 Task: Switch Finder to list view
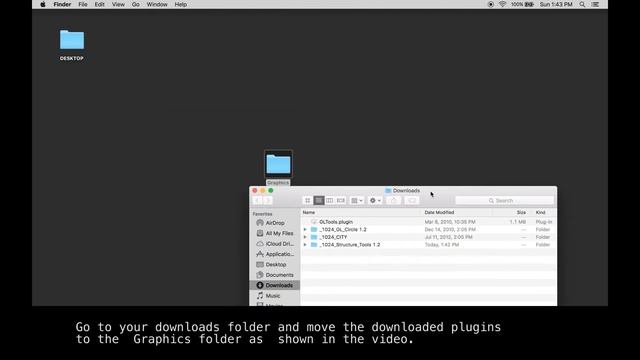[319, 200]
